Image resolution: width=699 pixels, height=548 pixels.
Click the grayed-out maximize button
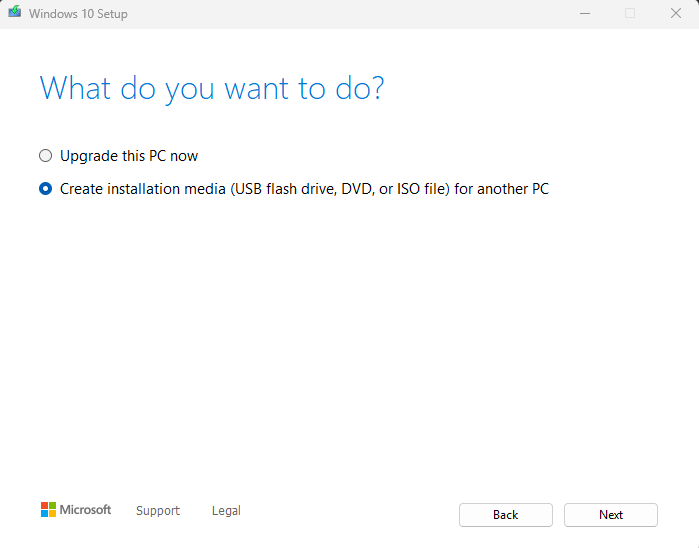pos(630,13)
